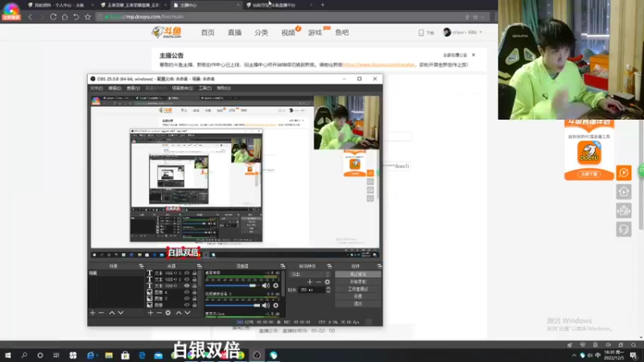Open OBS Edit menu
The height and width of the screenshot is (362, 644).
(x=114, y=88)
